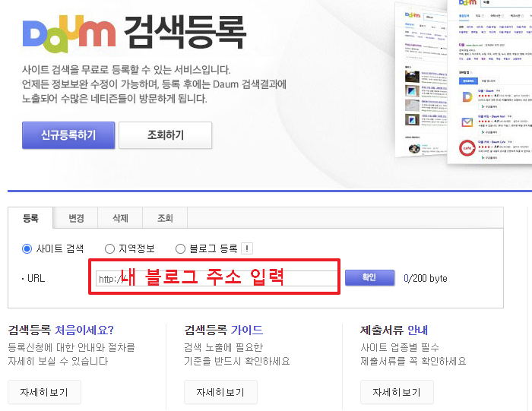Click the 조회하기 button

[x=165, y=135]
